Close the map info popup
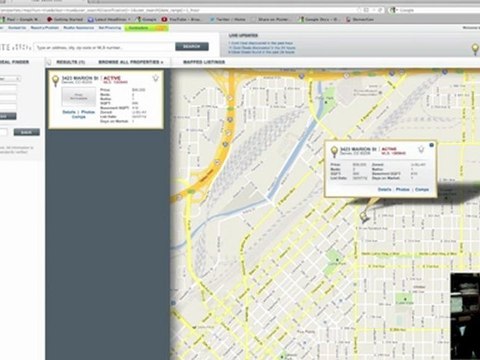480x360 pixels. click(x=432, y=145)
